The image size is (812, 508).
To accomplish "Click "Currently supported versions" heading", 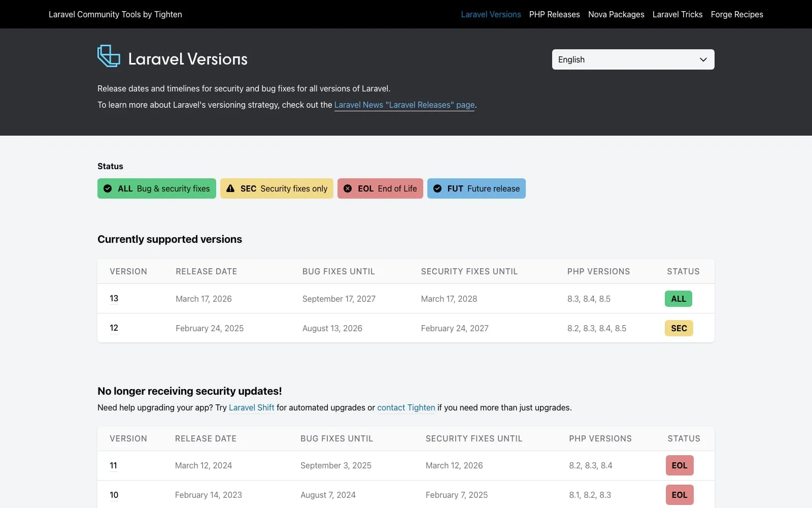I will coord(170,239).
